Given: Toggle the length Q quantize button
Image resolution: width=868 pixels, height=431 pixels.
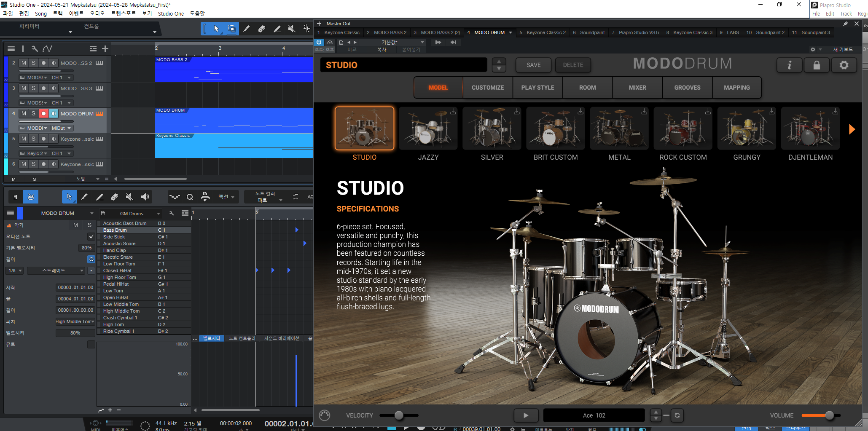Looking at the screenshot, I should (x=91, y=259).
